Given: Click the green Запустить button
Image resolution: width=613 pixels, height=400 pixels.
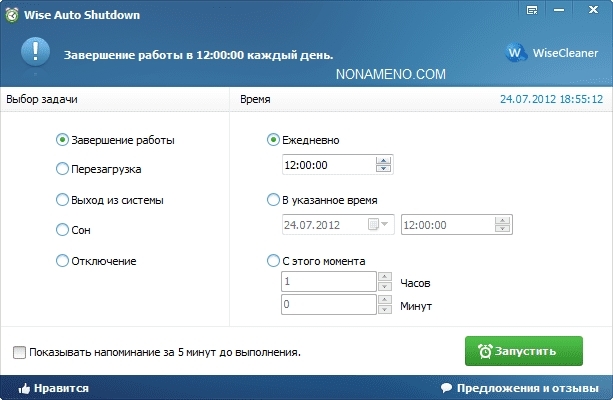Looking at the screenshot, I should [524, 351].
